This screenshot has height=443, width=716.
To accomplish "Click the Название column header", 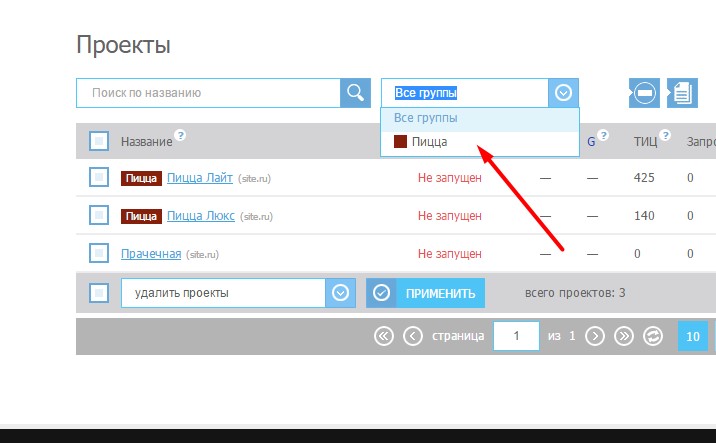I will pyautogui.click(x=147, y=142).
